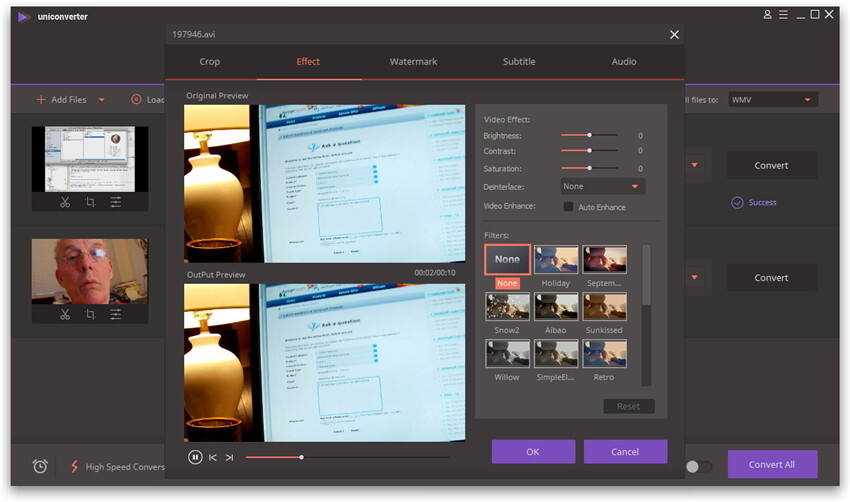Adjust the Brightness slider

coord(589,135)
